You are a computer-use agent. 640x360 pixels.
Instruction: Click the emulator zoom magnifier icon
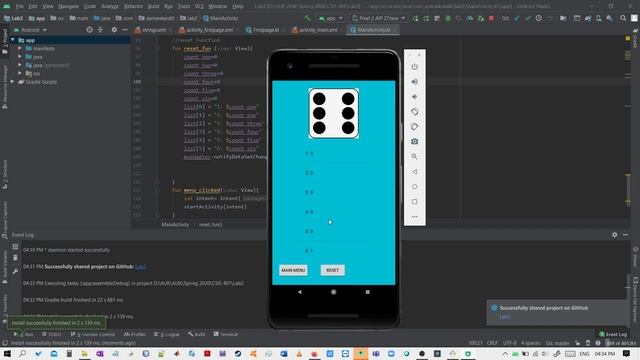414,156
